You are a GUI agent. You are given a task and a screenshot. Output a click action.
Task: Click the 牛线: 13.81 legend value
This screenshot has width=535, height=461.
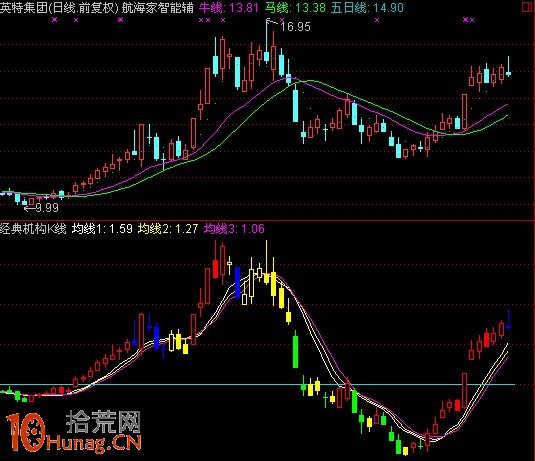tap(229, 8)
